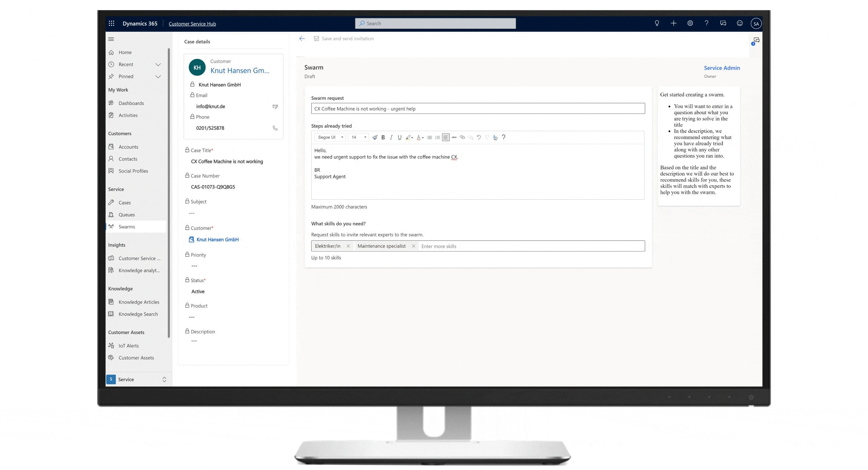
Task: Toggle the Customers section collapse
Action: tap(120, 133)
